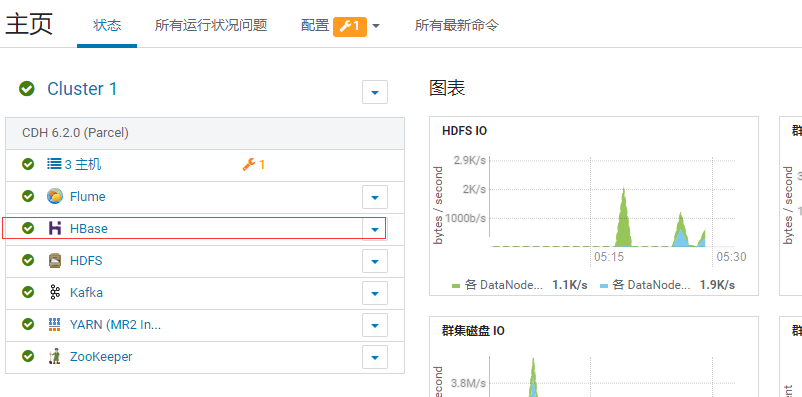This screenshot has width=802, height=397.
Task: Open the 所有运行状况问题 tab
Action: click(211, 26)
